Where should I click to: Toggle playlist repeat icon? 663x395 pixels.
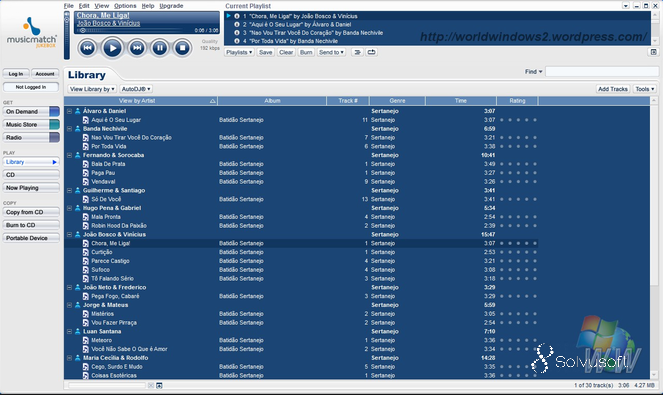(x=371, y=52)
